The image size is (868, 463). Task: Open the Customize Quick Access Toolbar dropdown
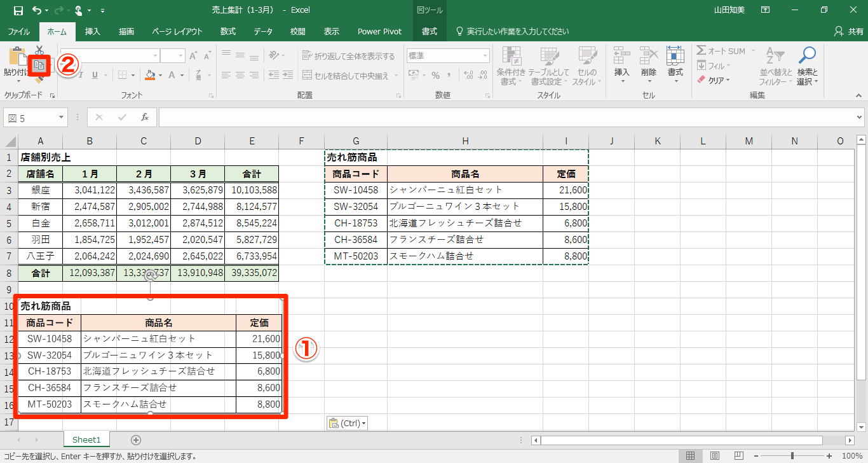click(103, 11)
